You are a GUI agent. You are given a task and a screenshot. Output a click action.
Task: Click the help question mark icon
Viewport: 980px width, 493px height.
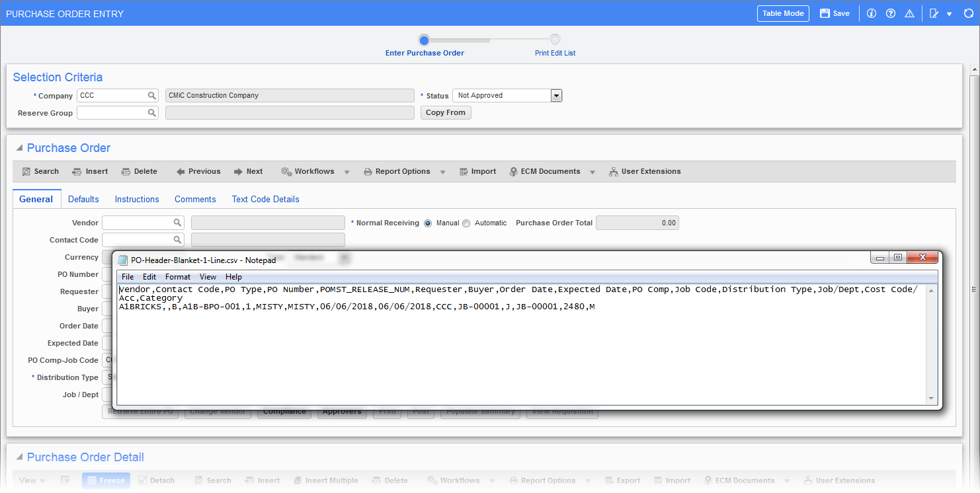890,13
